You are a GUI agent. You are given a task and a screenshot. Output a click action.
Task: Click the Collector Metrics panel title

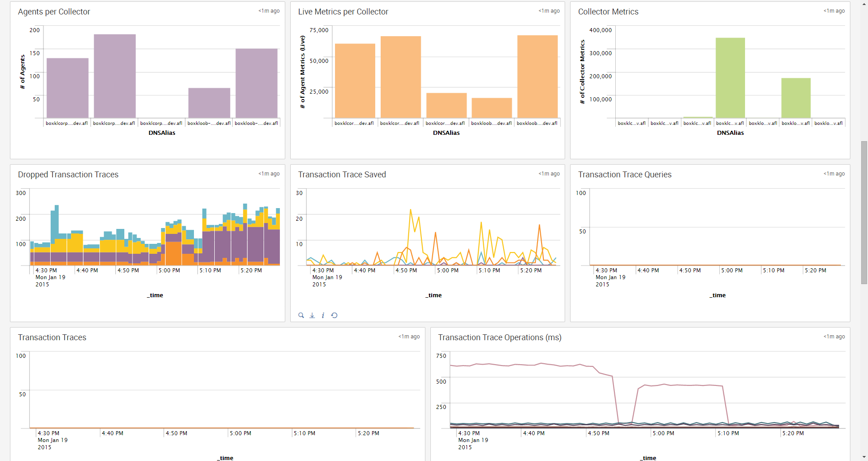(608, 12)
